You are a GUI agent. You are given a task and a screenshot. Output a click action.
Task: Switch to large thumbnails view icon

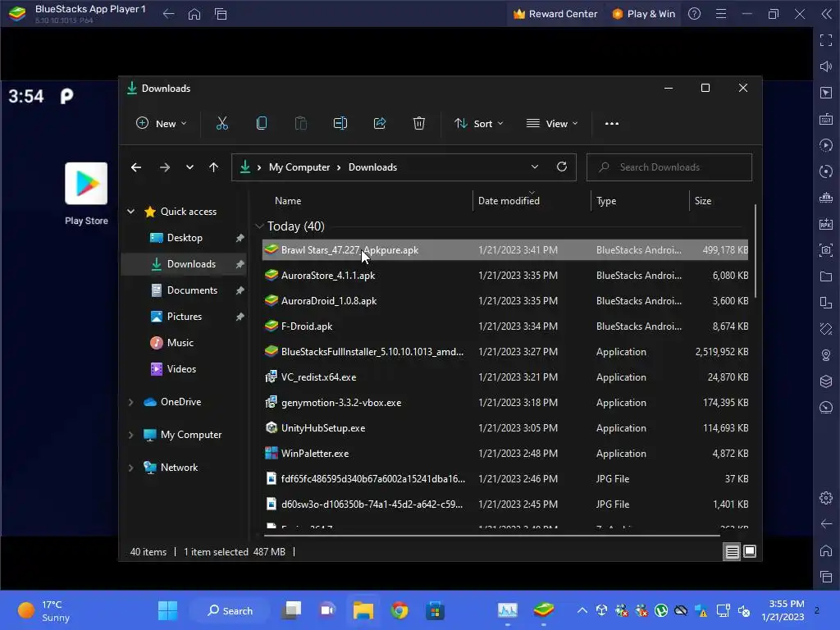click(x=750, y=551)
